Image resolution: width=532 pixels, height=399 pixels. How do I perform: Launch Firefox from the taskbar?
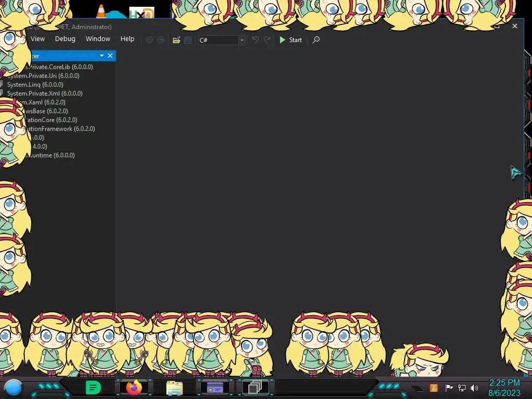pyautogui.click(x=134, y=388)
